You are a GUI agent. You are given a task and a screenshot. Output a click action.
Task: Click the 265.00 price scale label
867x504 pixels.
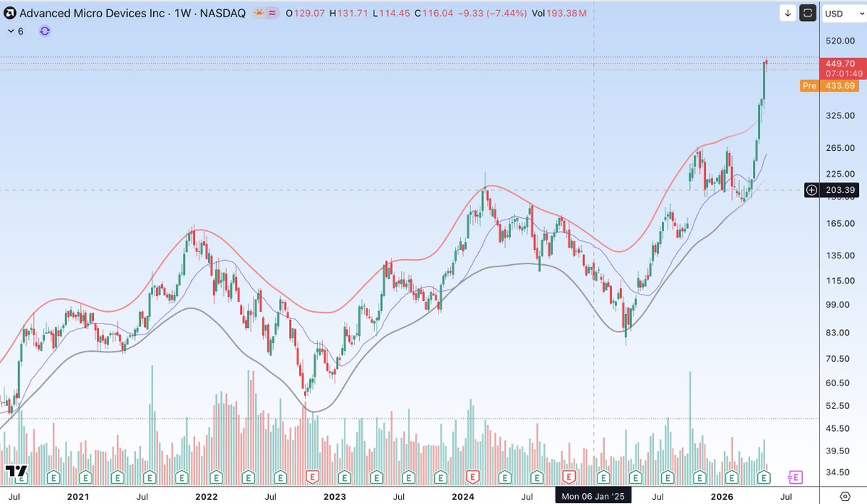pos(840,148)
